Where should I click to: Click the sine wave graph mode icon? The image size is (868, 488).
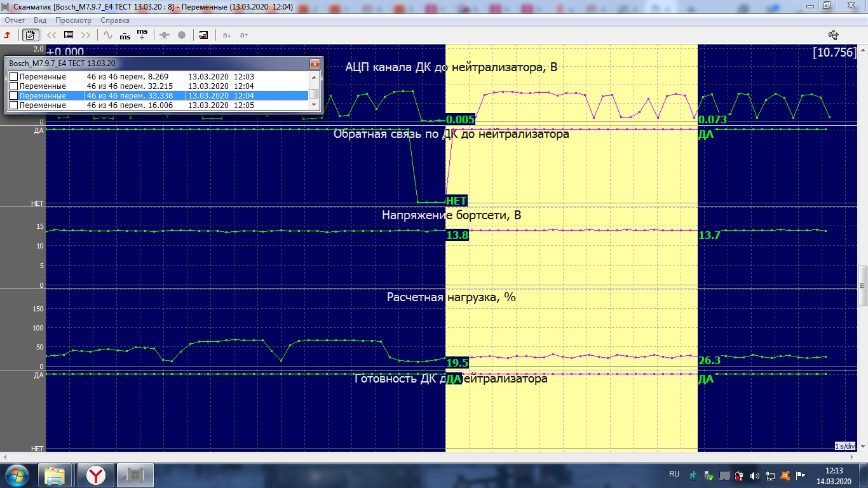[108, 35]
